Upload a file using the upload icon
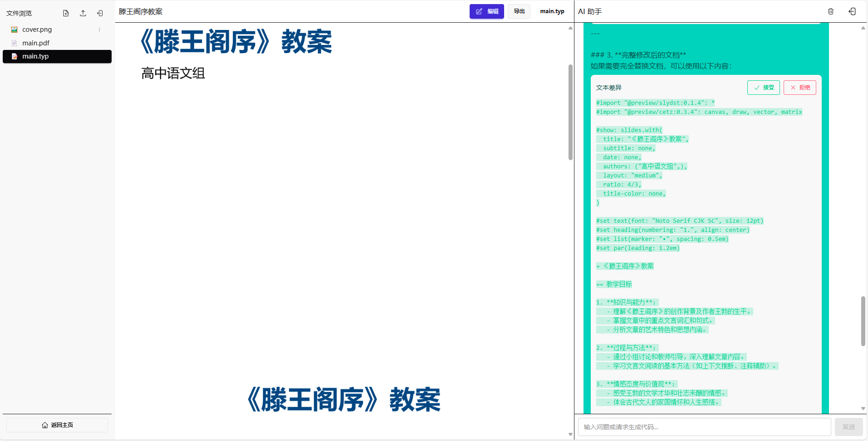Screen dimensions: 868x441 (83, 13)
